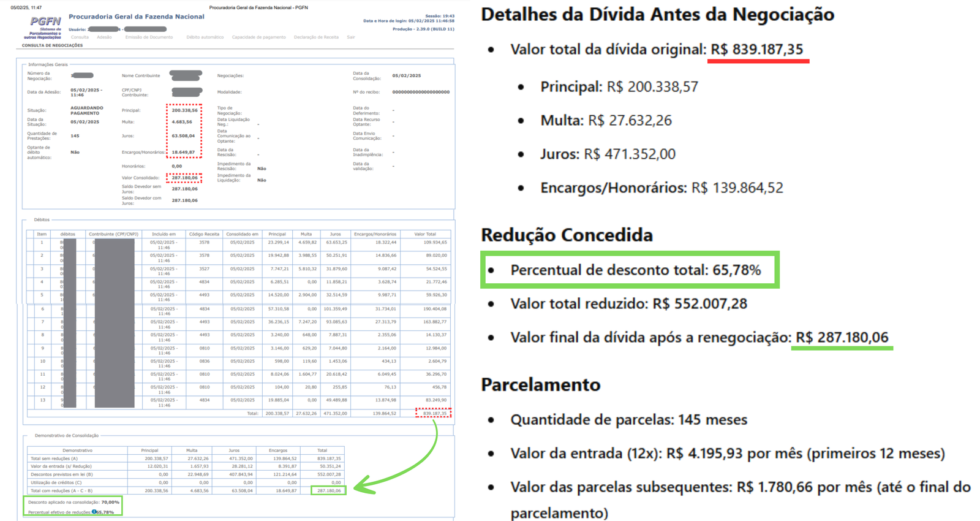Click Sair to log out
Image resolution: width=980 pixels, height=521 pixels.
[351, 37]
